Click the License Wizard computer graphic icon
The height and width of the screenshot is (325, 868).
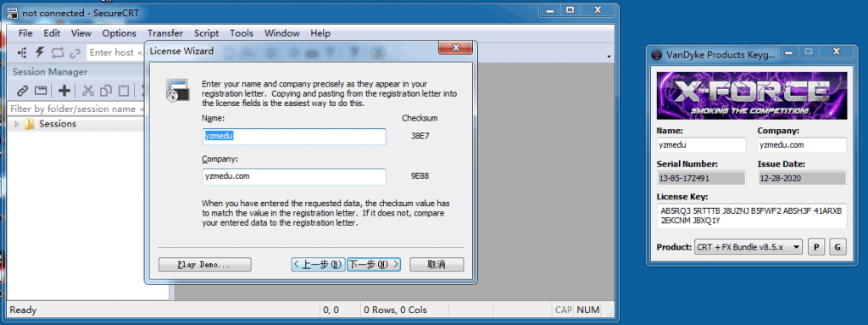tap(178, 90)
